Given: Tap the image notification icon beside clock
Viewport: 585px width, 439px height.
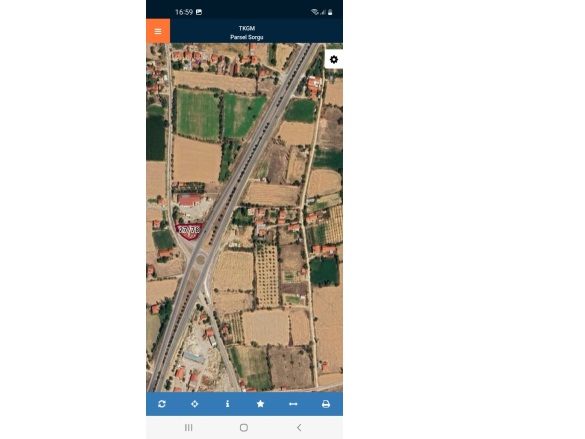Looking at the screenshot, I should pos(199,12).
